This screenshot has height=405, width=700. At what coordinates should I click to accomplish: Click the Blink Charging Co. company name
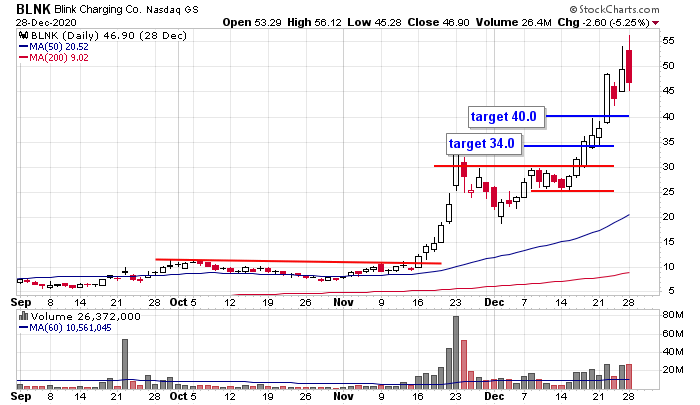pos(97,9)
